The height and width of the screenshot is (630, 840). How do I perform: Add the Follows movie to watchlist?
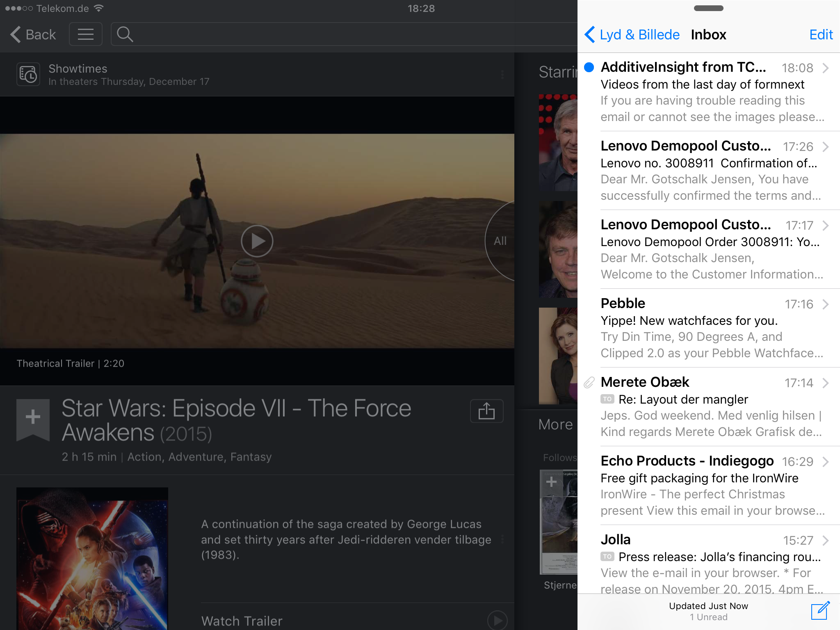point(551,482)
